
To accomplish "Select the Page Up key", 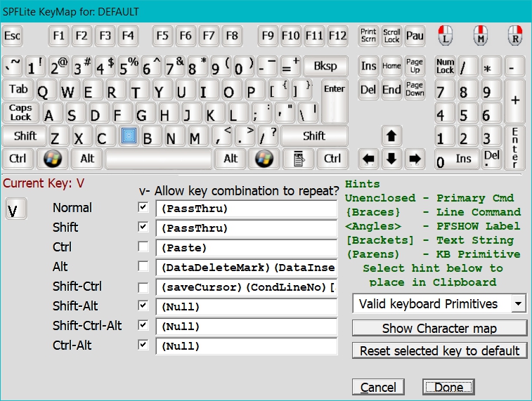I will click(415, 66).
